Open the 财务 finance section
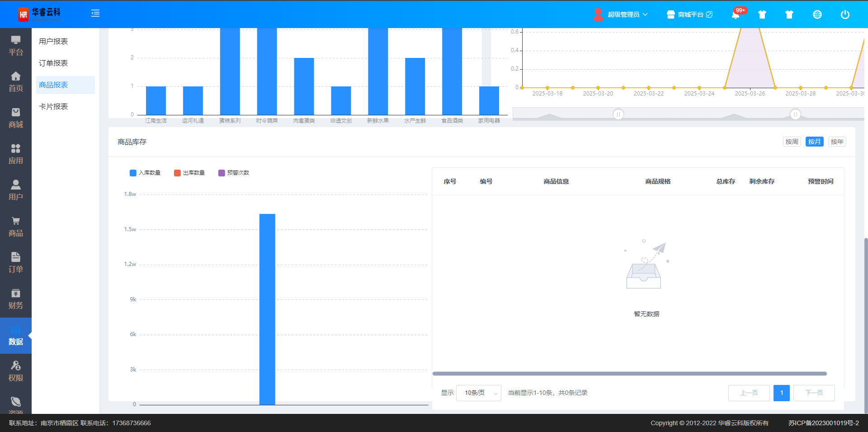Viewport: 868px width, 432px height. click(16, 299)
